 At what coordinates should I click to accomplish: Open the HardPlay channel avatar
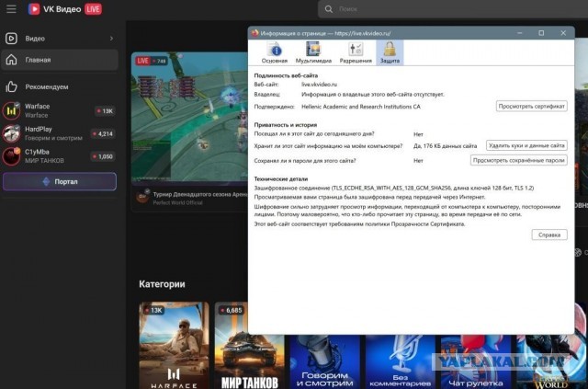tap(11, 133)
